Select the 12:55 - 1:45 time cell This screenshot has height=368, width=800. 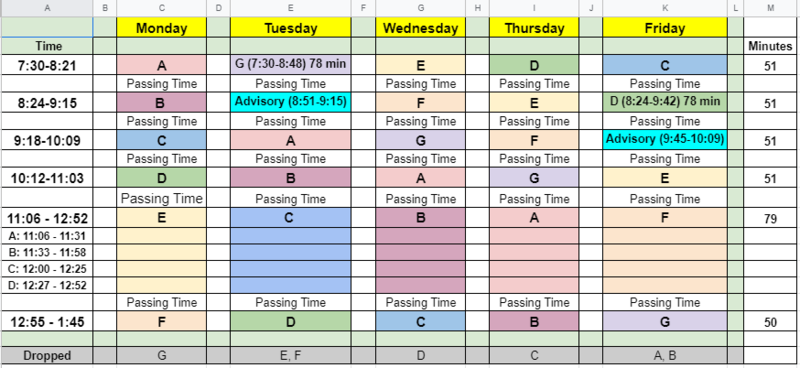point(47,322)
